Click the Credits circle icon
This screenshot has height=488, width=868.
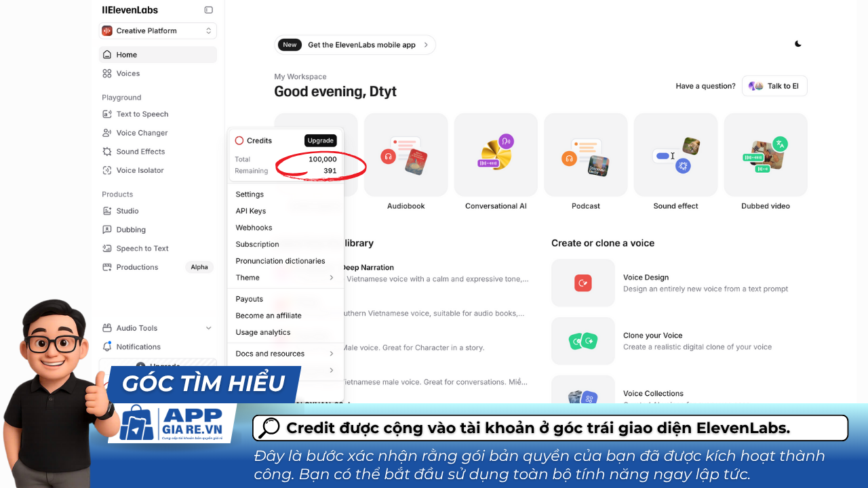[x=239, y=140]
